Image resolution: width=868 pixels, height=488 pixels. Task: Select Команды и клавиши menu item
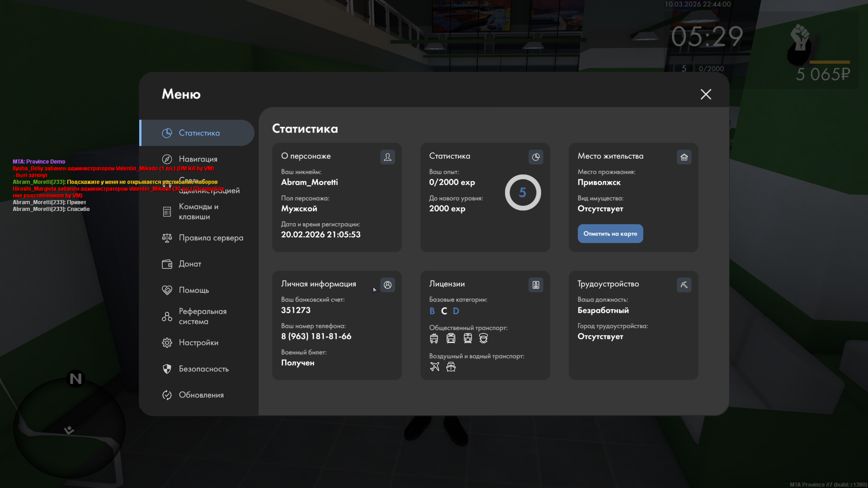(198, 211)
